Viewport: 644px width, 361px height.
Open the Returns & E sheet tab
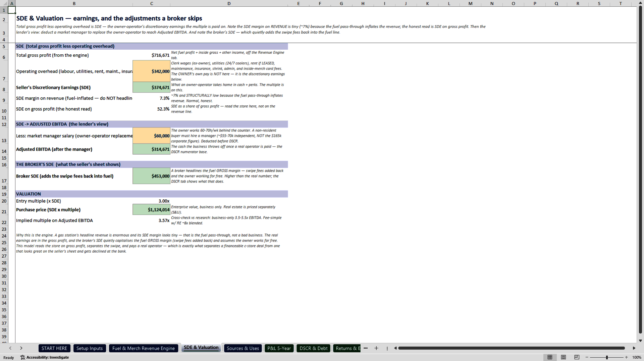347,348
